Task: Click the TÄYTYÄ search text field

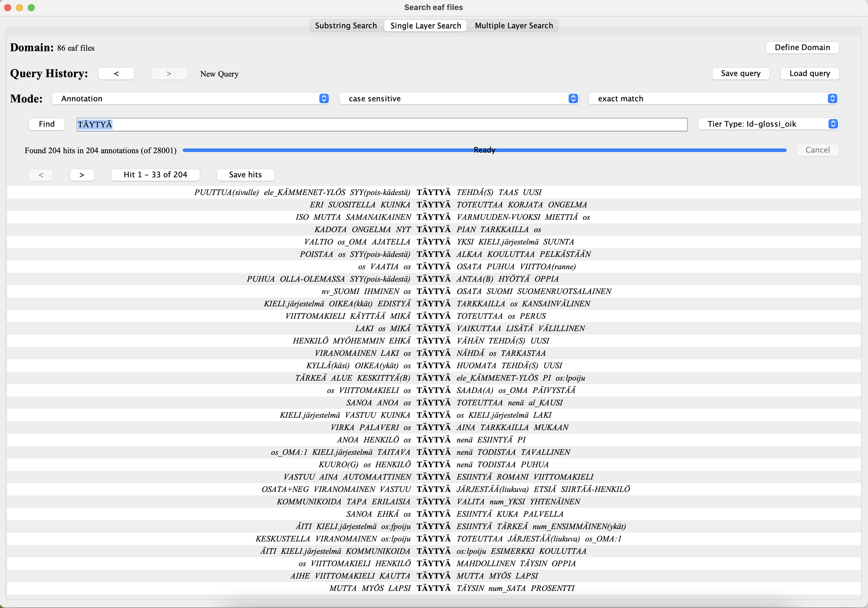Action: (382, 124)
